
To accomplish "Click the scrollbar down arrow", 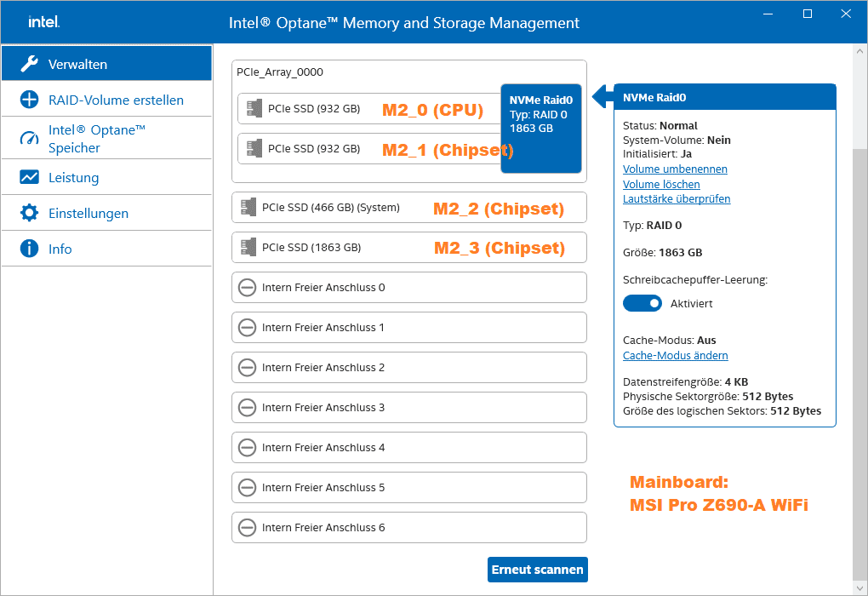I will click(x=859, y=588).
